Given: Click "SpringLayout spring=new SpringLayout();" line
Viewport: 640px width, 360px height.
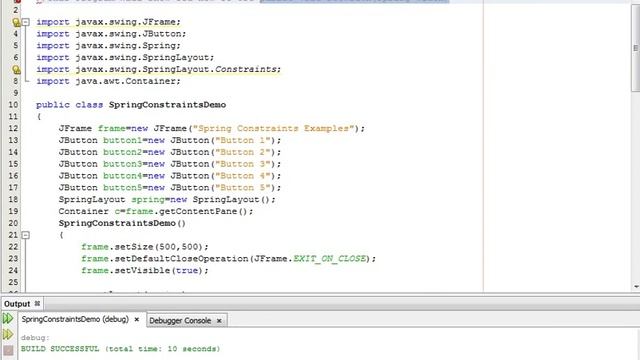Looking at the screenshot, I should (x=167, y=200).
